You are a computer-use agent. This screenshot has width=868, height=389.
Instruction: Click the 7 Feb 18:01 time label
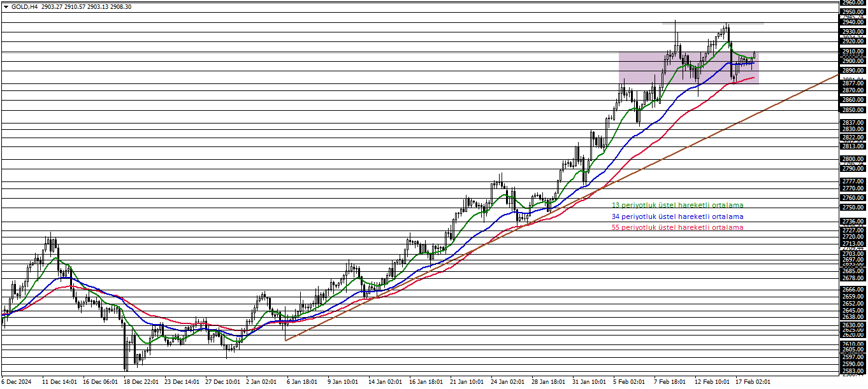(x=670, y=382)
